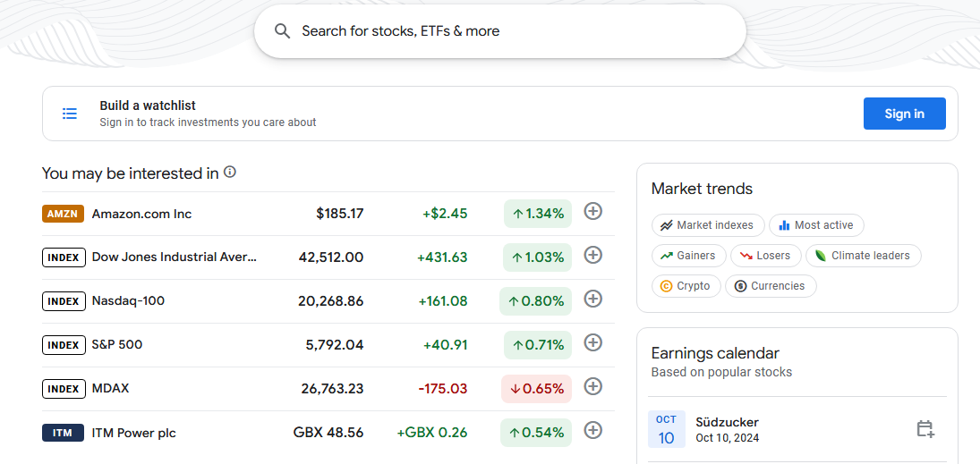Screen dimensions: 980x464
Task: Open info icon beside You may be interested in
Action: click(230, 172)
